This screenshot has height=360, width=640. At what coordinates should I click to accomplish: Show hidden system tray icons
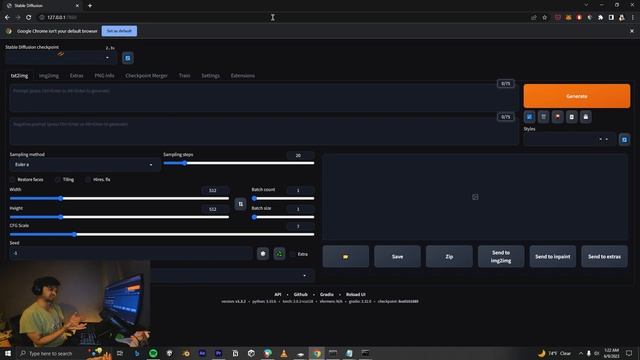coord(580,353)
